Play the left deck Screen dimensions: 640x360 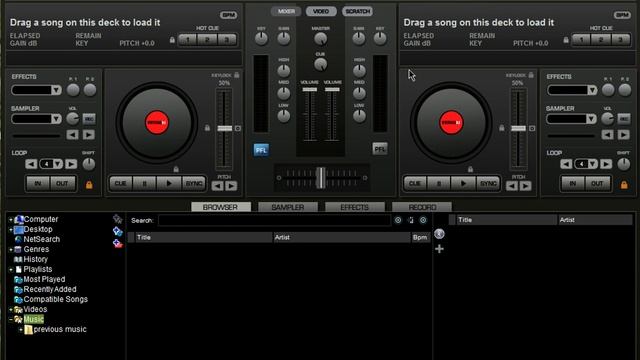point(169,184)
